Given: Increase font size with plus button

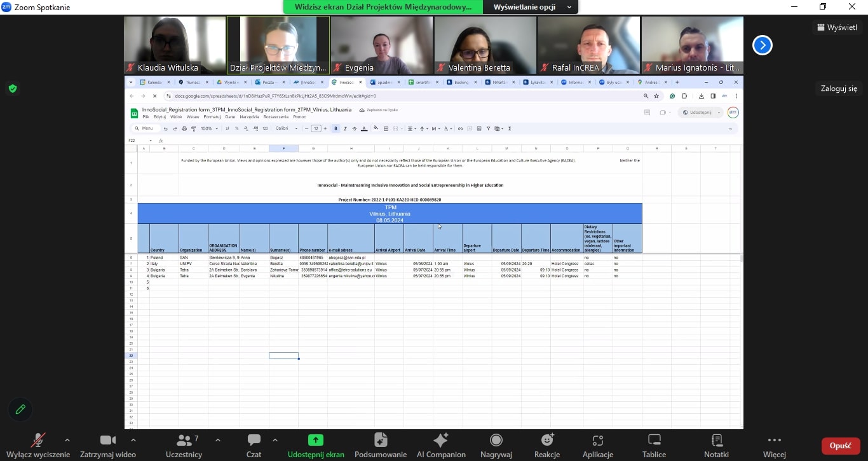Looking at the screenshot, I should coord(325,128).
